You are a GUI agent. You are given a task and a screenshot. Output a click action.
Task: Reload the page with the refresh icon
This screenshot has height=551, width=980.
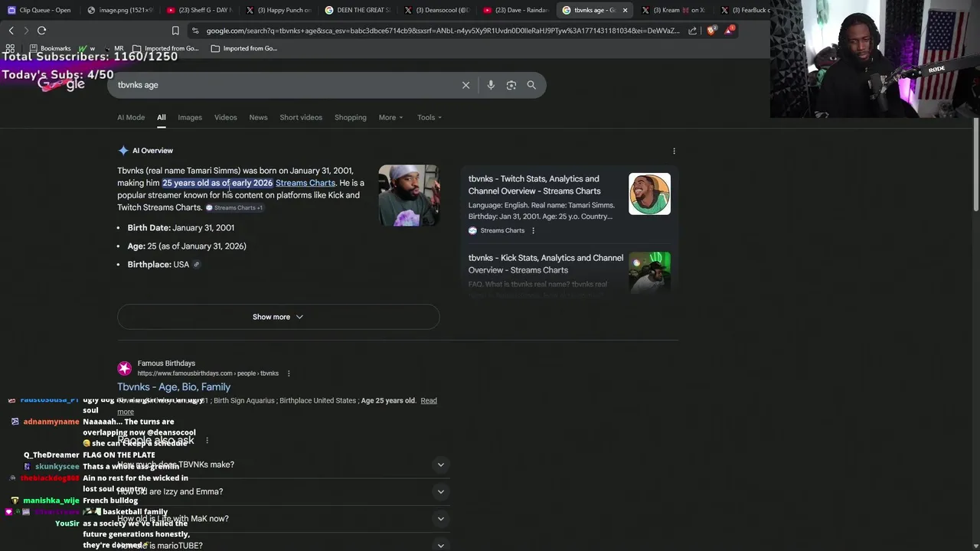pyautogui.click(x=41, y=31)
